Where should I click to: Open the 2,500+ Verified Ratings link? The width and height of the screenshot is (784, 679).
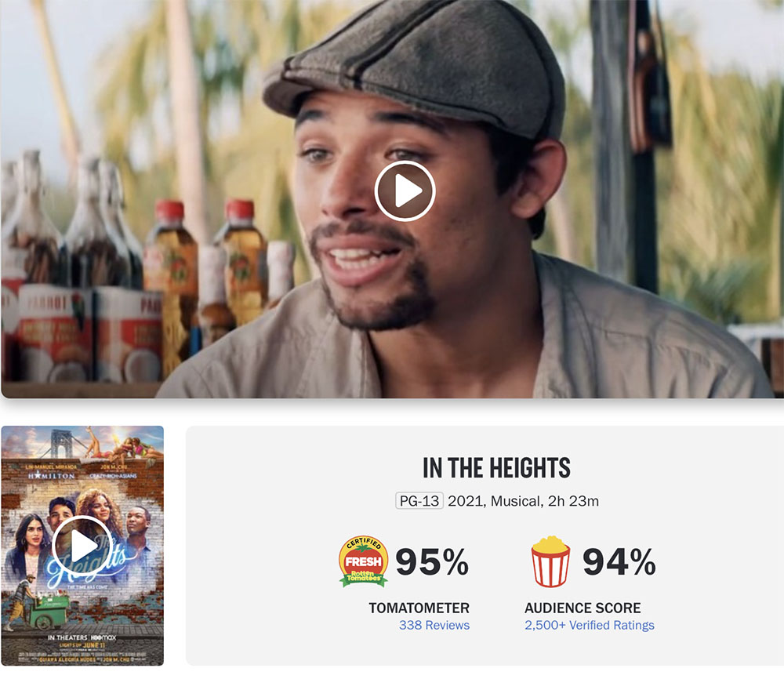[589, 625]
